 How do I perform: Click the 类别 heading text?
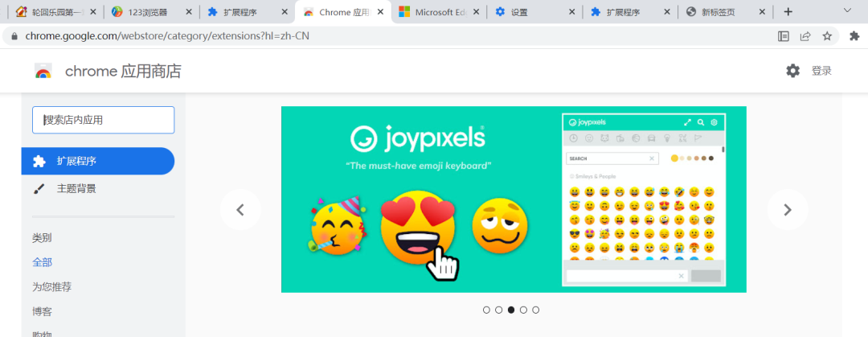[42, 238]
